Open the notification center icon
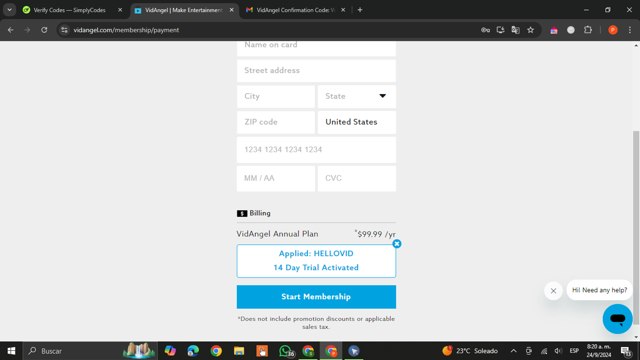This screenshot has width=640, height=360. [626, 351]
